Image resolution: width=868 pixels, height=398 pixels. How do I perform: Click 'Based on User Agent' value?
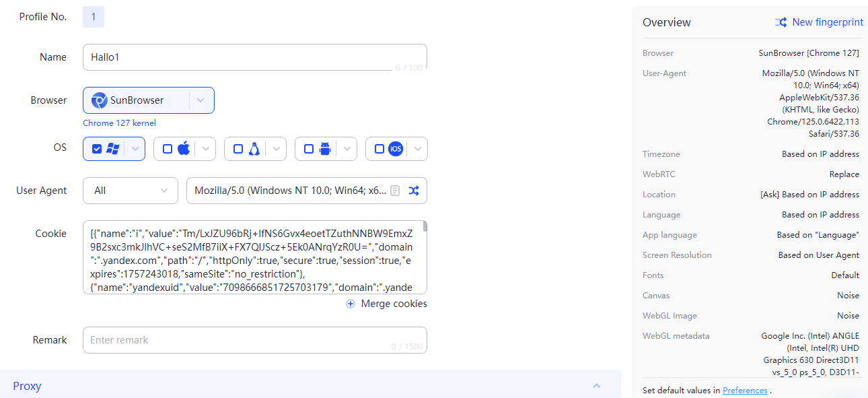tap(819, 255)
